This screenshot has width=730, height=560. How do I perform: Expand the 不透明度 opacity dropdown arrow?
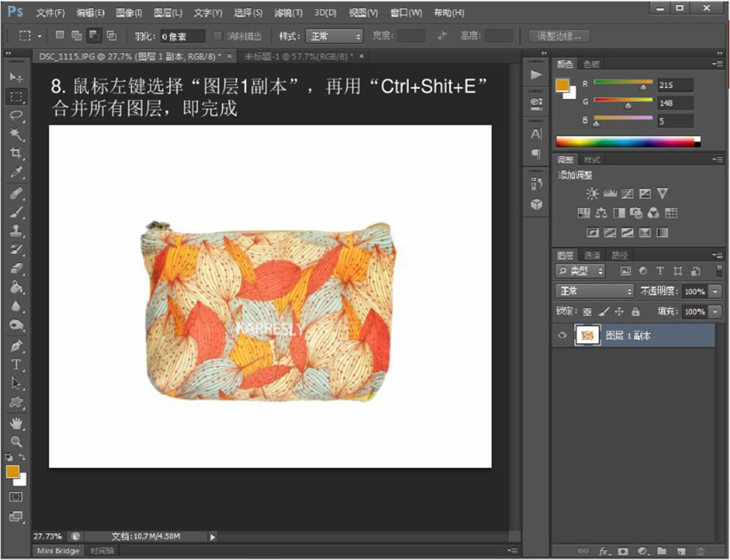coord(716,291)
